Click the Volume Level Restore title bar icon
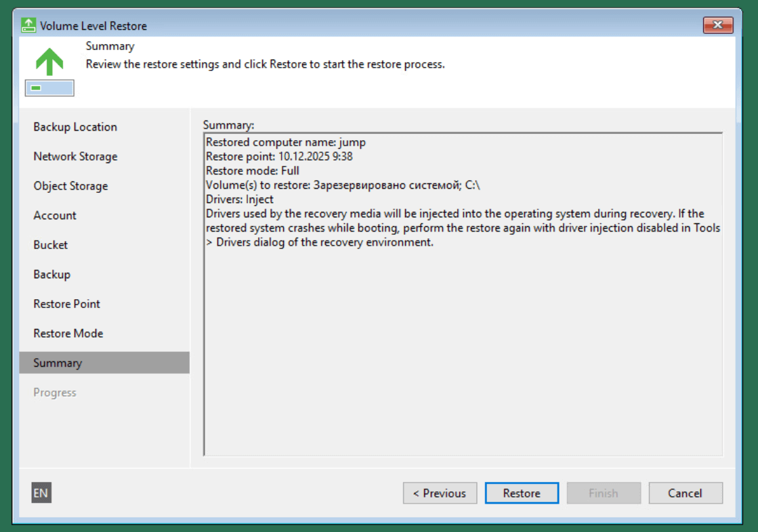 [28, 26]
